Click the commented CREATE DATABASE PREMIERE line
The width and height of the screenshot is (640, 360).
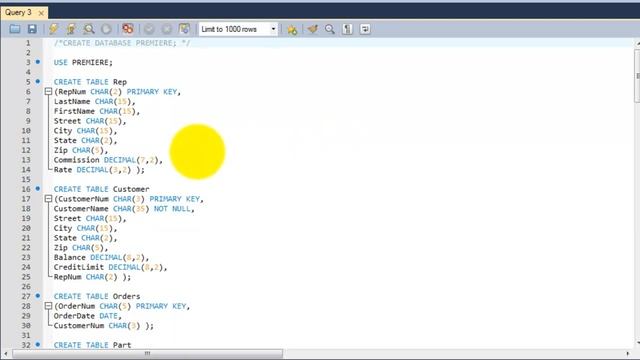pos(122,43)
